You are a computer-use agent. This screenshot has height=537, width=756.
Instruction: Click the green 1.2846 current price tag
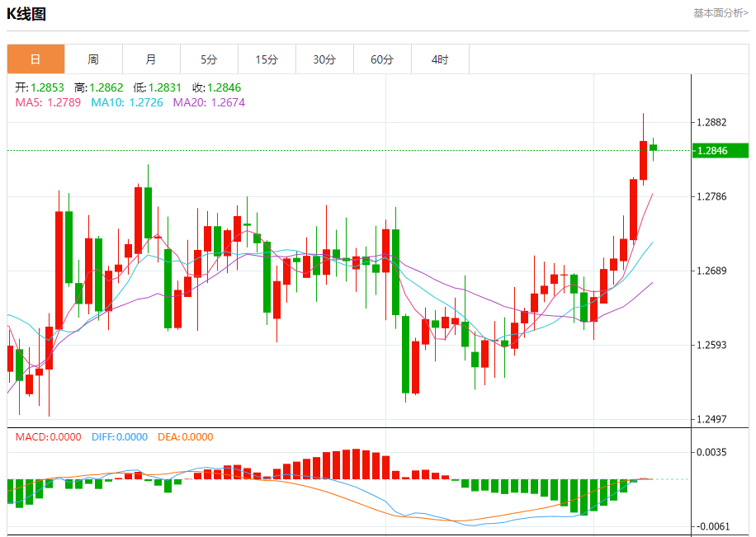pyautogui.click(x=721, y=150)
